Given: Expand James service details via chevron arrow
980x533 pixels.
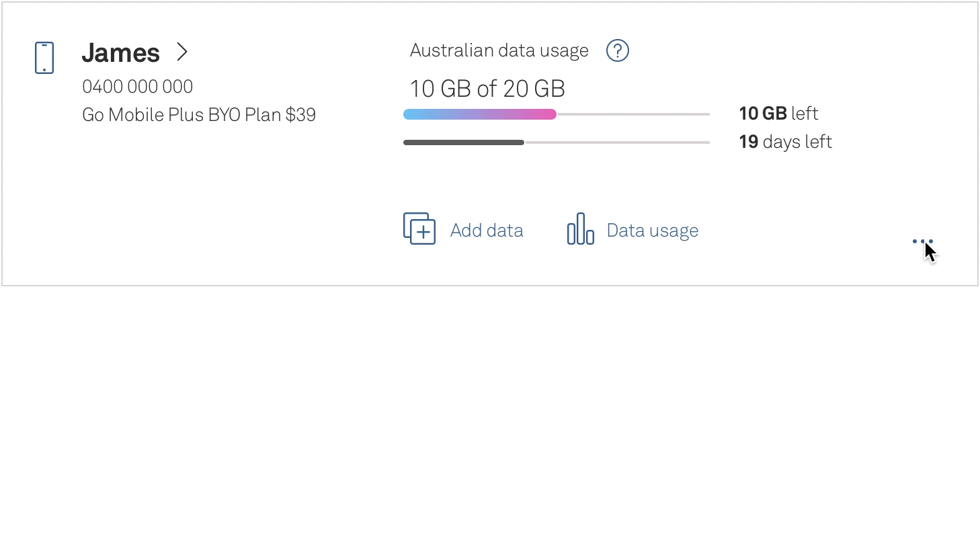Looking at the screenshot, I should 182,52.
